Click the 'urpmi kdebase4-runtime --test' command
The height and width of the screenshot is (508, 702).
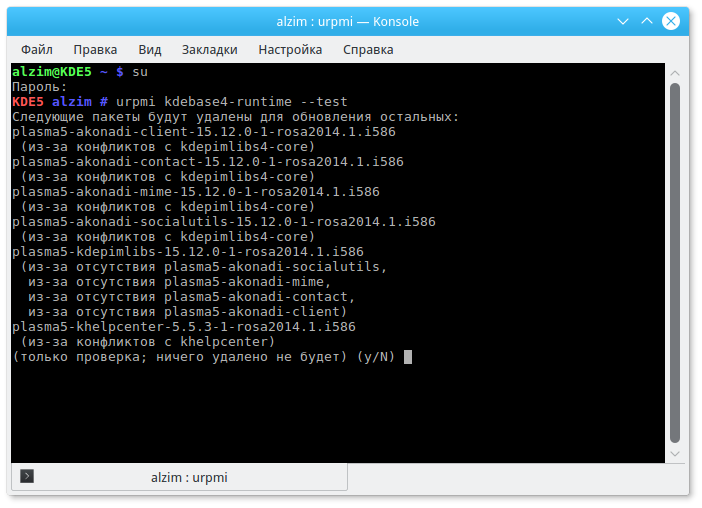[x=231, y=102]
